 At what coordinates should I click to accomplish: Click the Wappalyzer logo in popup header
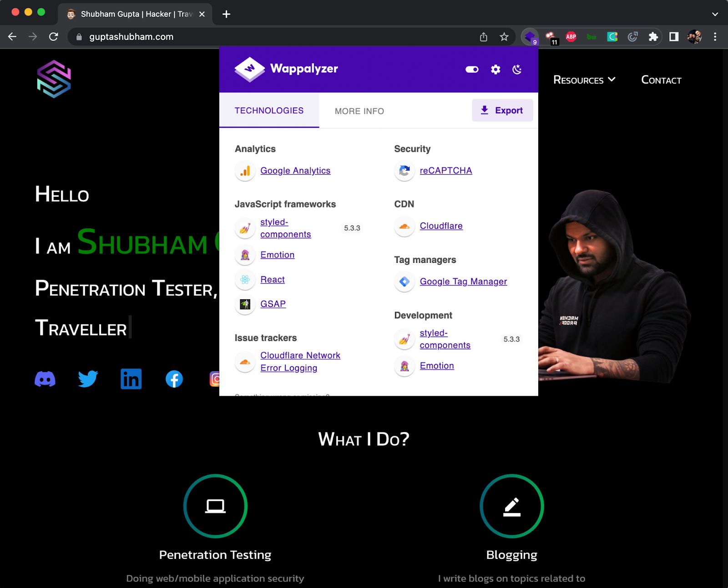pos(286,69)
